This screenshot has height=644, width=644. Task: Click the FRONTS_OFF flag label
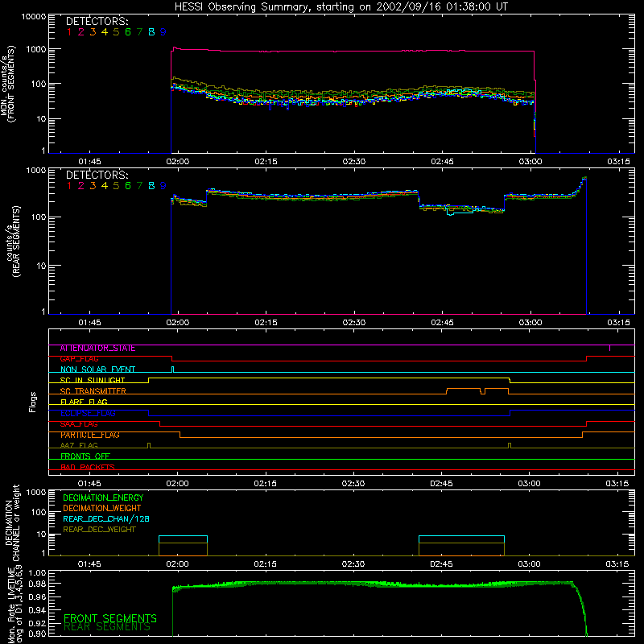pyautogui.click(x=85, y=456)
